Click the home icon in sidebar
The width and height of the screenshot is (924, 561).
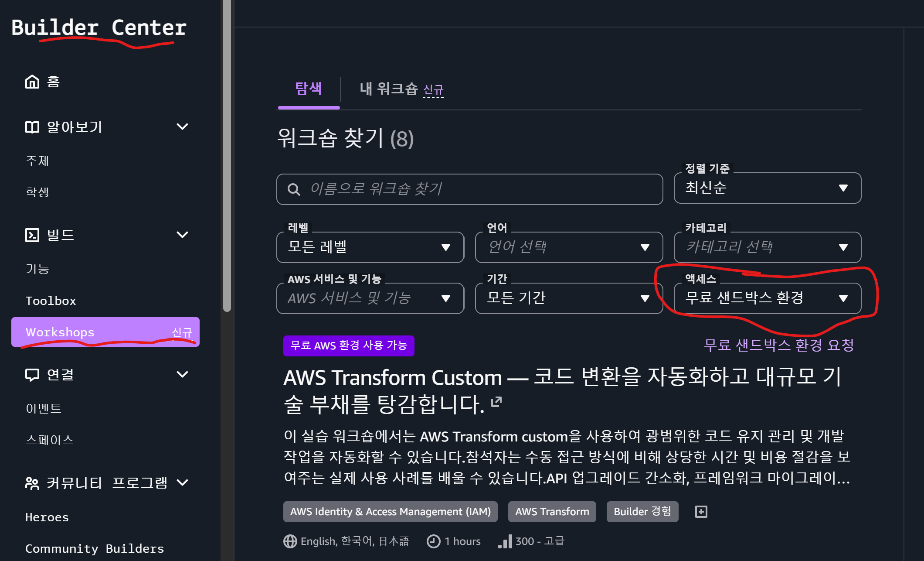(32, 82)
